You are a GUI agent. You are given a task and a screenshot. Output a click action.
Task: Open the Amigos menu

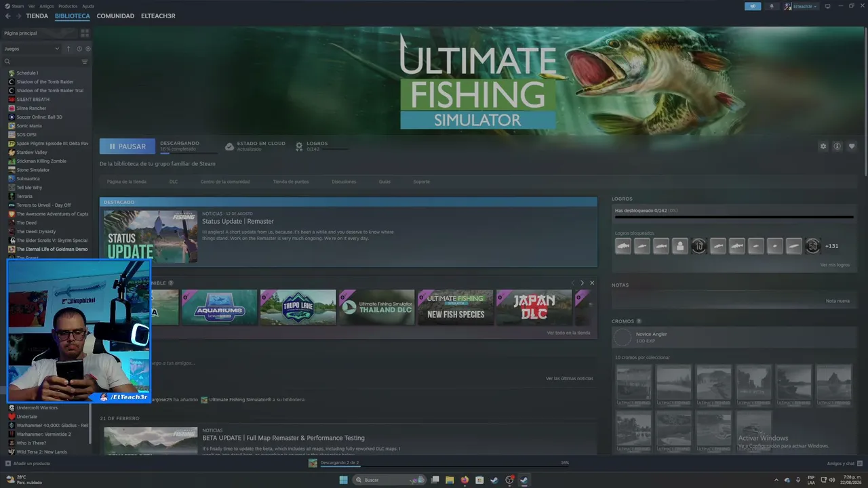(x=47, y=6)
